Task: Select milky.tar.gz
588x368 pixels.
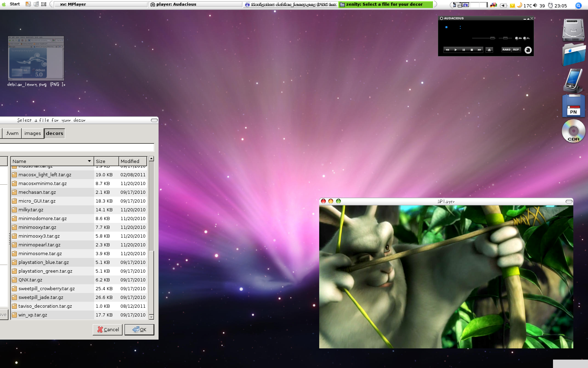Action: pyautogui.click(x=79, y=210)
